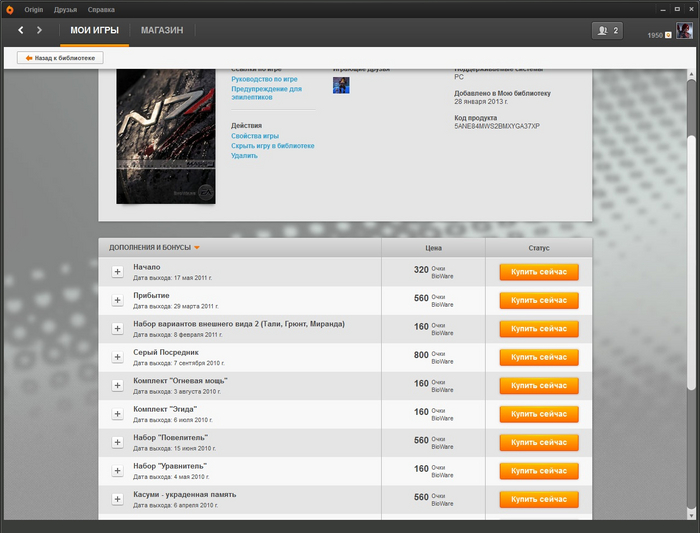
Task: Click the Статус column header
Action: (539, 248)
